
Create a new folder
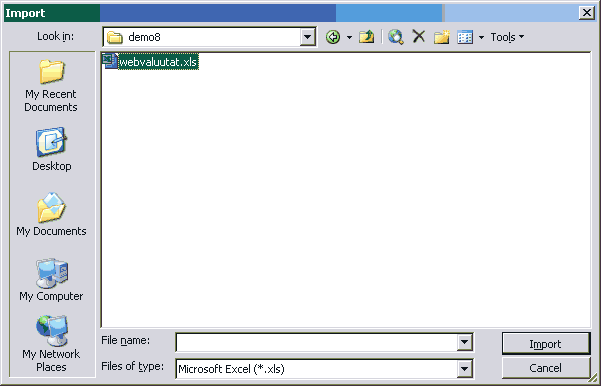pyautogui.click(x=442, y=37)
